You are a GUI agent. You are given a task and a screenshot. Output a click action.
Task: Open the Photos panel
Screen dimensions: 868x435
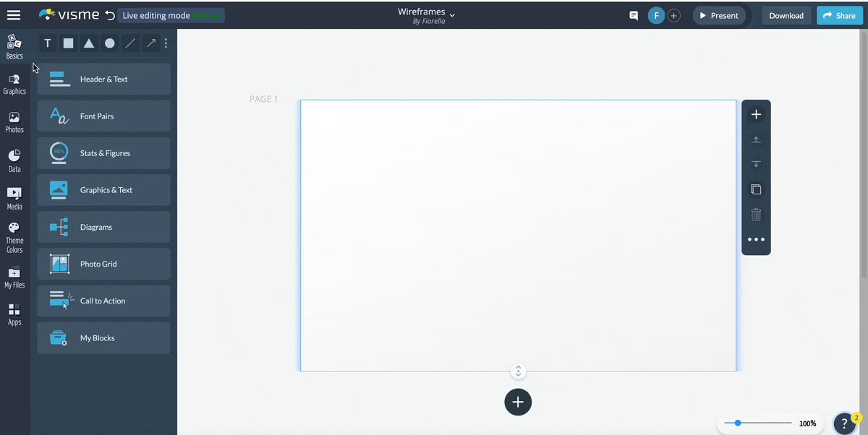click(x=14, y=120)
